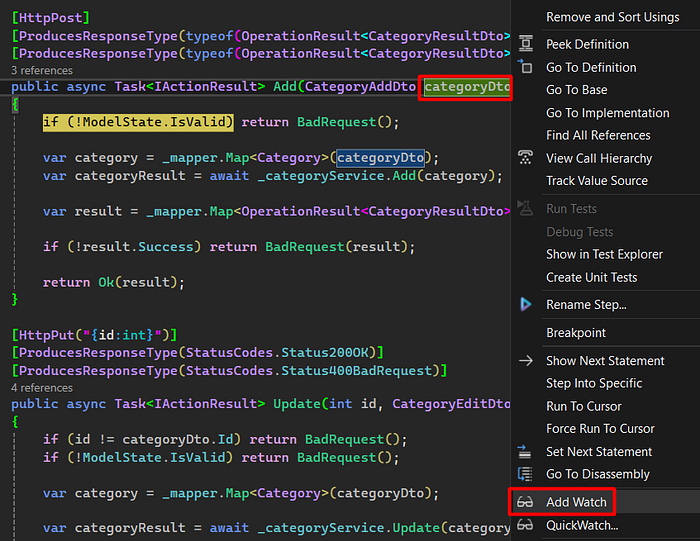The width and height of the screenshot is (700, 541).
Task: Click the Go To Disassembly icon
Action: point(525,474)
